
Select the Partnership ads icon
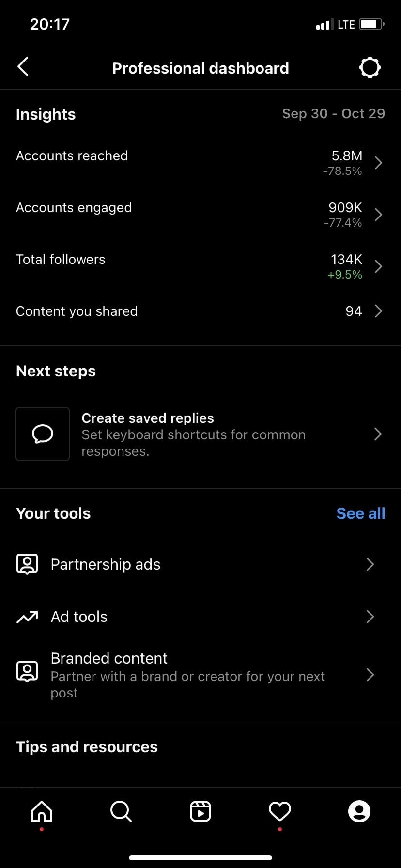pos(27,563)
